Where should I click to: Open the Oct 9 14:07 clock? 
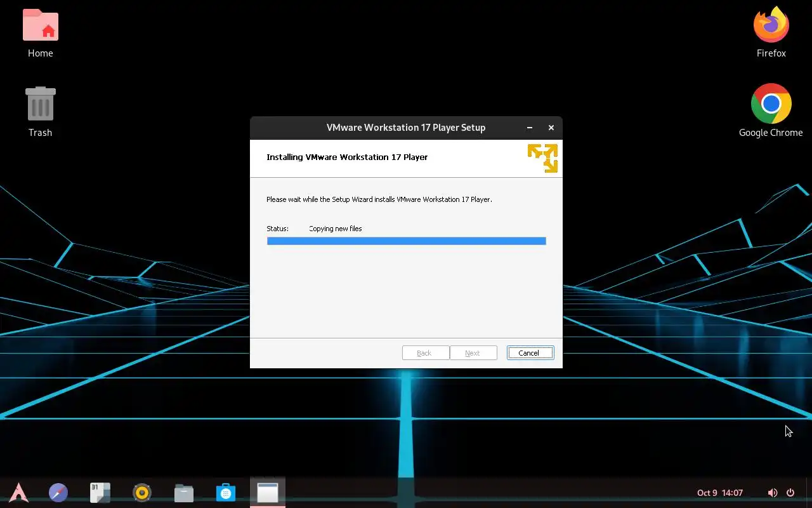tap(720, 493)
